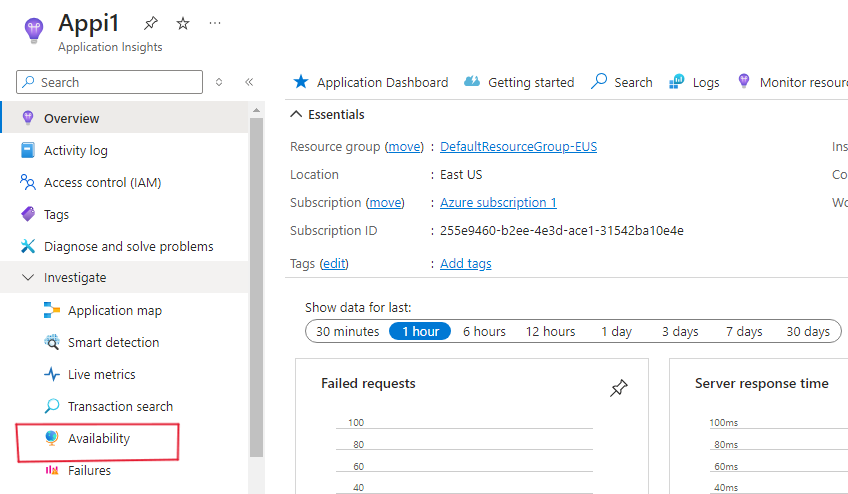Open Live metrics sidebar item
This screenshot has width=848, height=494.
[x=101, y=374]
